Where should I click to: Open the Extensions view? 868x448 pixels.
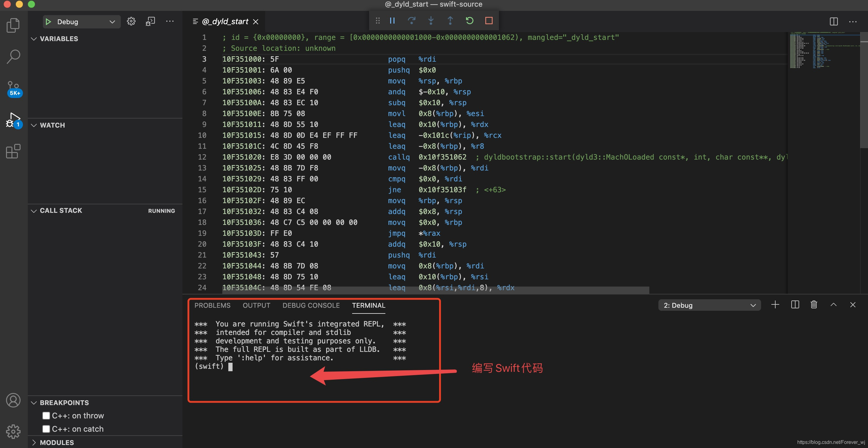[x=13, y=151]
